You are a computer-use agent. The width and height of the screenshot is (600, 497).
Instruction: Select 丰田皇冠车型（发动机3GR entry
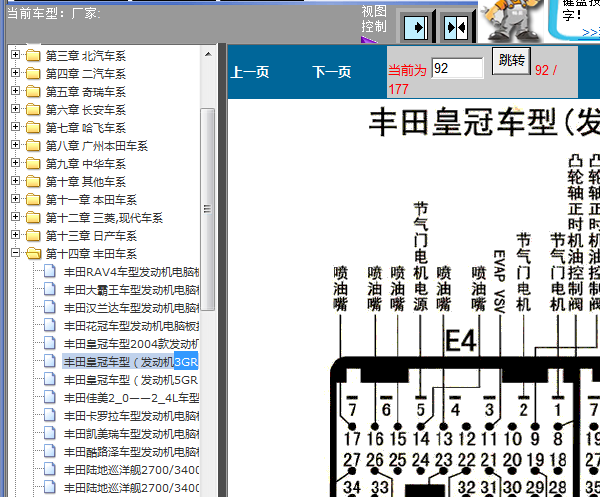tap(130, 362)
